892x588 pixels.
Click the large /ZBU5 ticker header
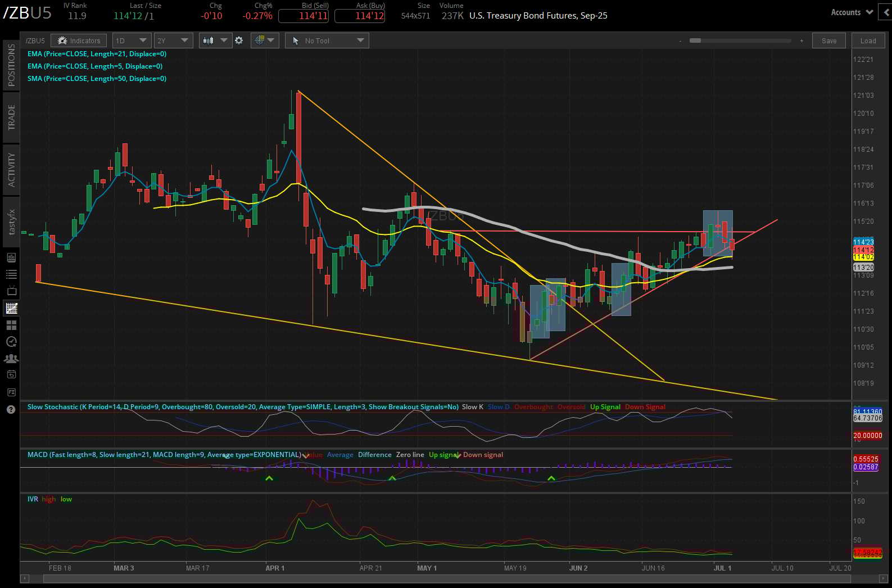click(x=27, y=13)
